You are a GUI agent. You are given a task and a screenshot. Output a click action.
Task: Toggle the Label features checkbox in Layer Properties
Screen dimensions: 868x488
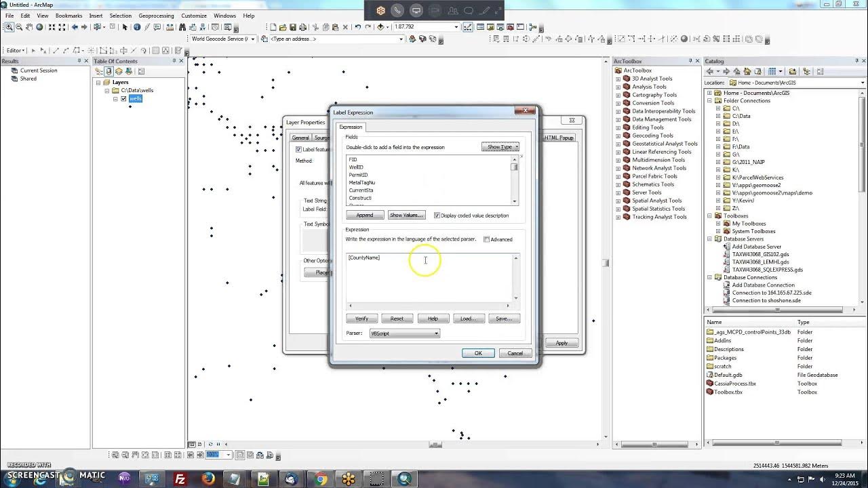tap(298, 149)
